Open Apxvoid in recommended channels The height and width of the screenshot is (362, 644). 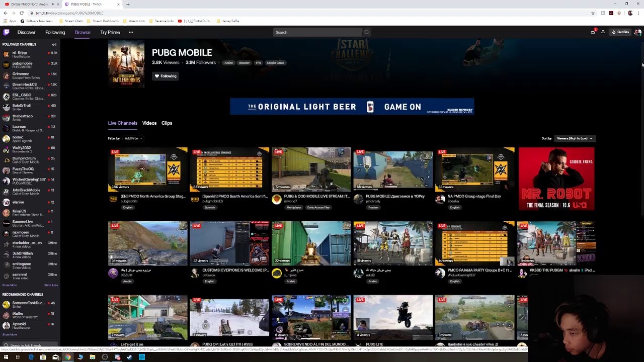[29, 325]
